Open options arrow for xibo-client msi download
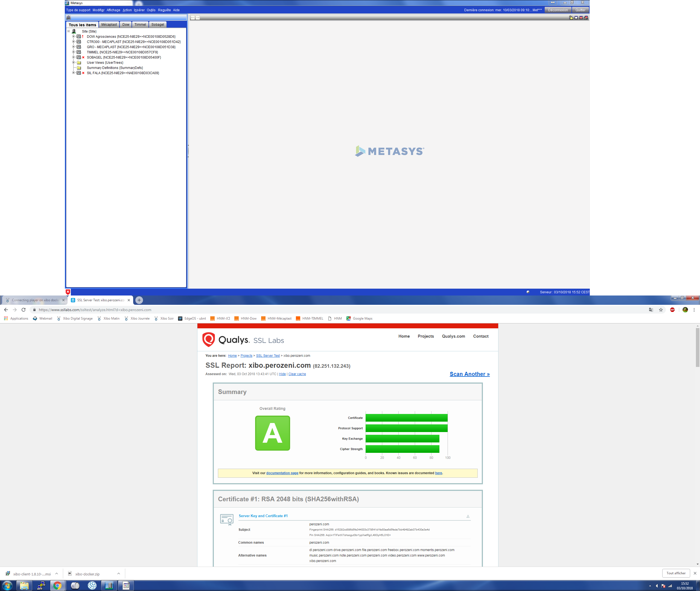700x591 pixels. [x=57, y=573]
